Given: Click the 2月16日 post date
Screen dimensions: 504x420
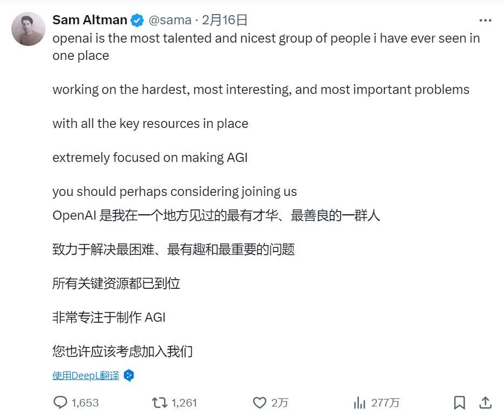Looking at the screenshot, I should click(x=225, y=21).
